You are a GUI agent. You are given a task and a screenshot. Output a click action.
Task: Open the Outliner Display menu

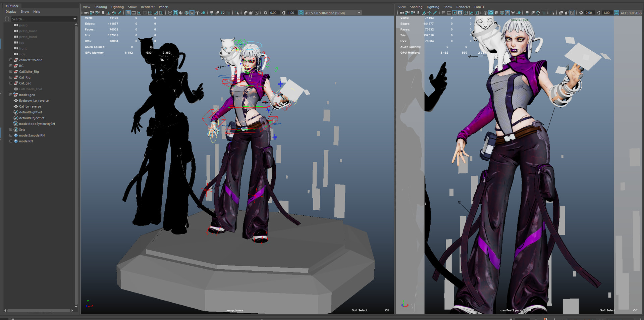11,12
